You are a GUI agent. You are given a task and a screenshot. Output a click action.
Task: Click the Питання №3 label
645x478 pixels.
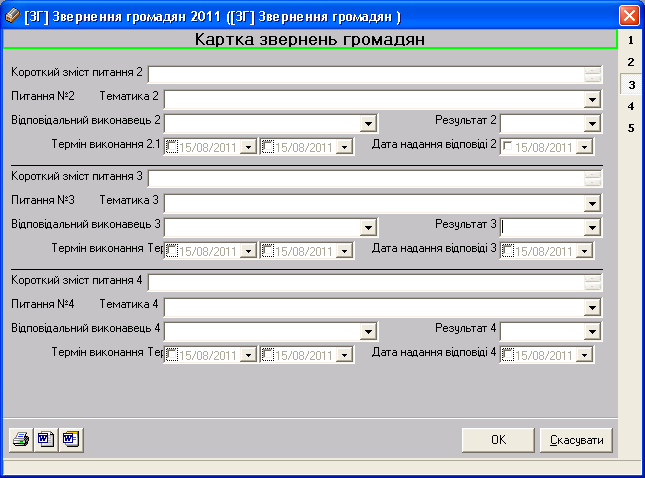(x=43, y=200)
